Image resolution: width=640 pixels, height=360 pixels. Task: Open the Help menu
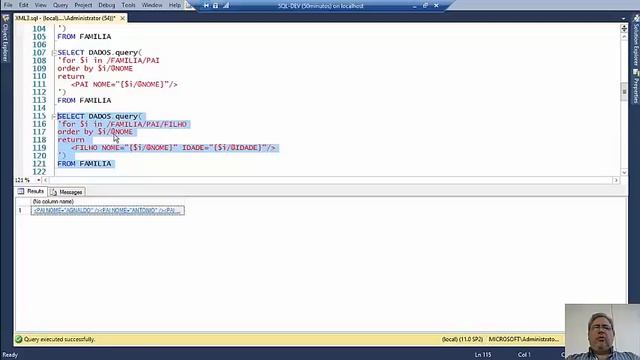pyautogui.click(x=175, y=5)
